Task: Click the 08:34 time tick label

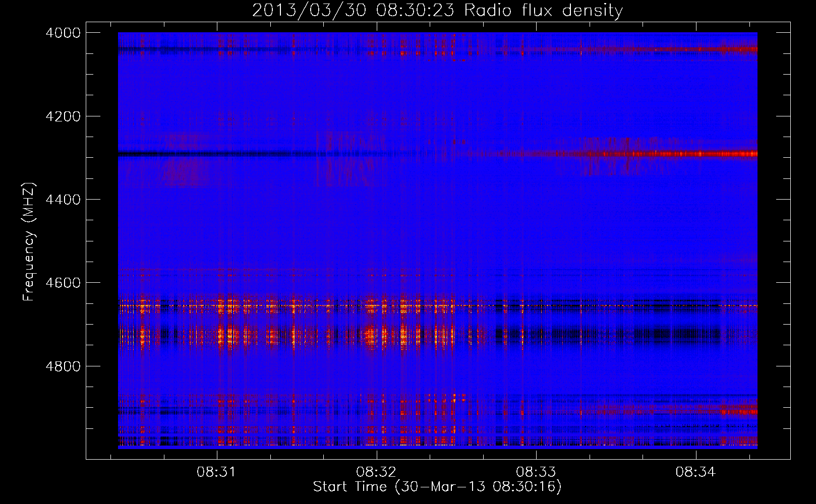Action: pyautogui.click(x=695, y=472)
